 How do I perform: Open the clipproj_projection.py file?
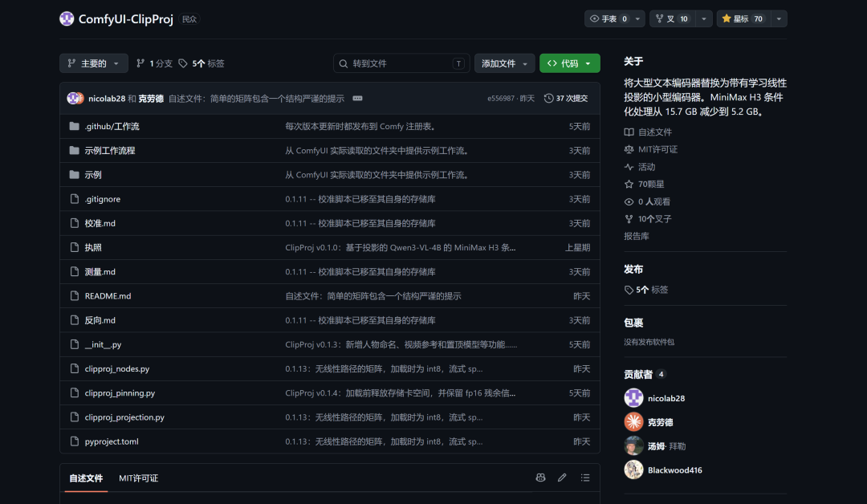(124, 417)
